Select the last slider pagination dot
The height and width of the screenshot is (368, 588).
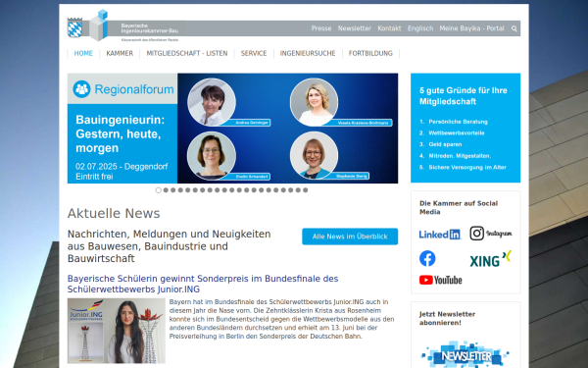(305, 190)
